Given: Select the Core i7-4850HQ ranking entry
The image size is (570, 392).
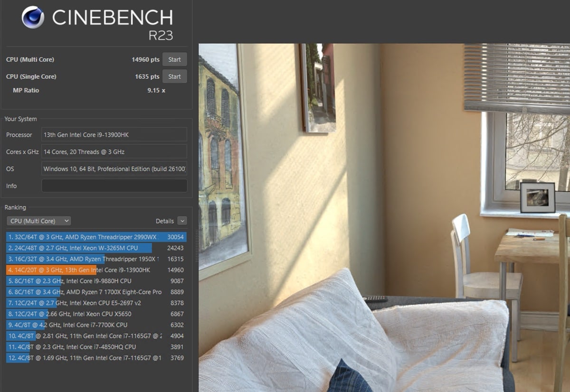Looking at the screenshot, I should coord(95,347).
